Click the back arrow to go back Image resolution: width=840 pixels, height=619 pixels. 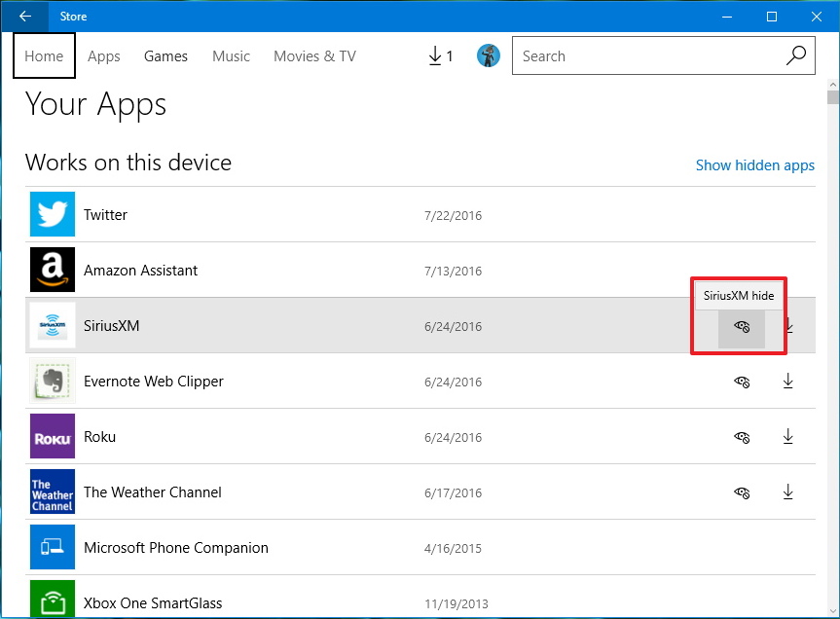[x=23, y=16]
